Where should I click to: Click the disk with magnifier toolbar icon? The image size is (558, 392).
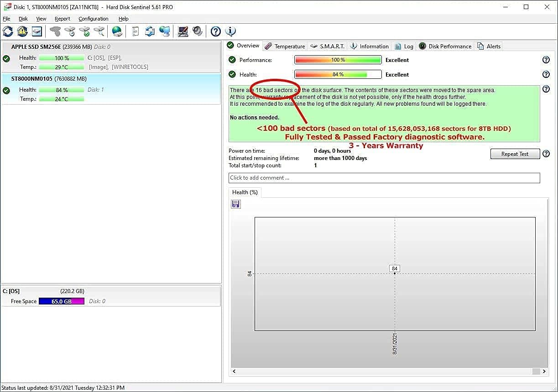[99, 31]
